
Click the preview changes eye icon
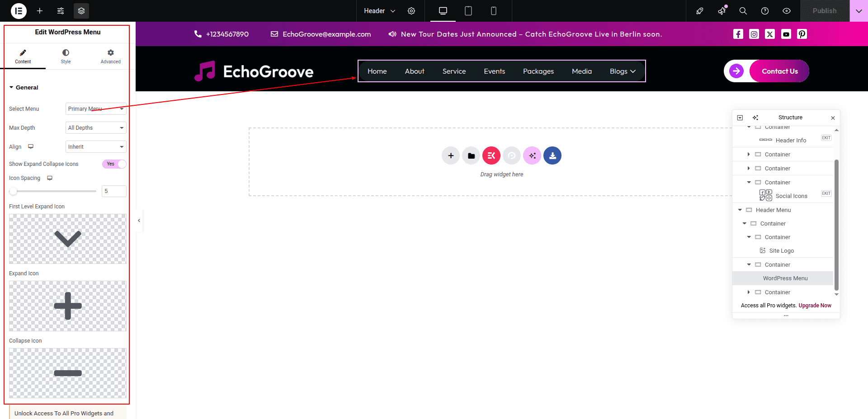coord(787,11)
